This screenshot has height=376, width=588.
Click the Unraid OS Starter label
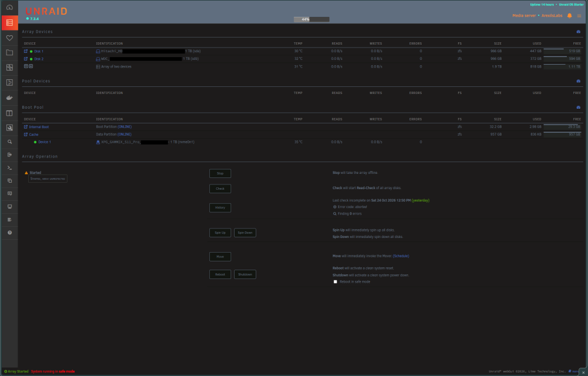pyautogui.click(x=572, y=5)
